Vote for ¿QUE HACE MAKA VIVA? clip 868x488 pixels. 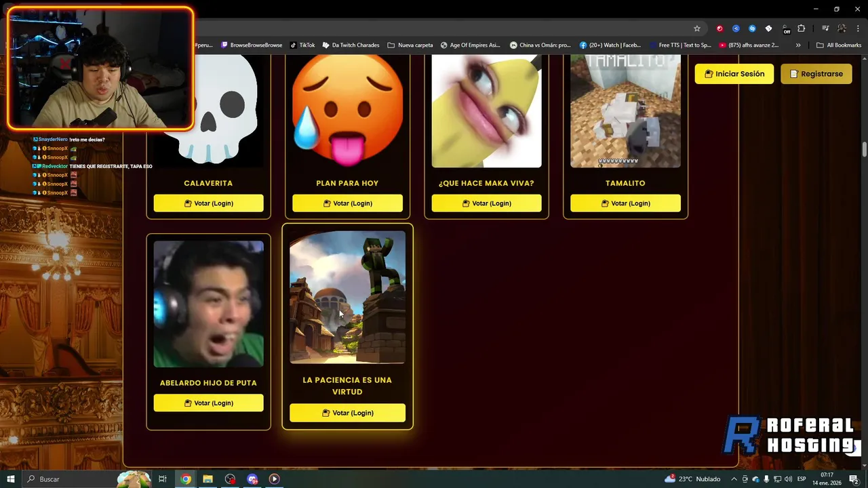click(486, 203)
